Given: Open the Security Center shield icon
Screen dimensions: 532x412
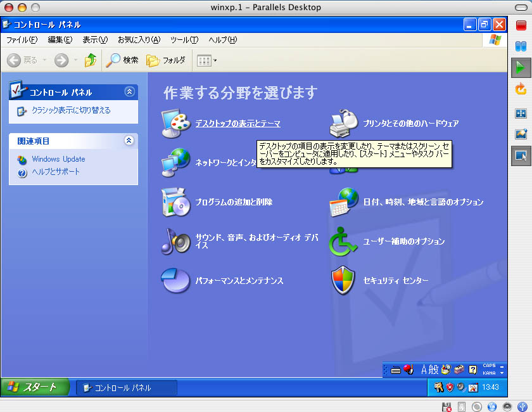Looking at the screenshot, I should [x=344, y=280].
